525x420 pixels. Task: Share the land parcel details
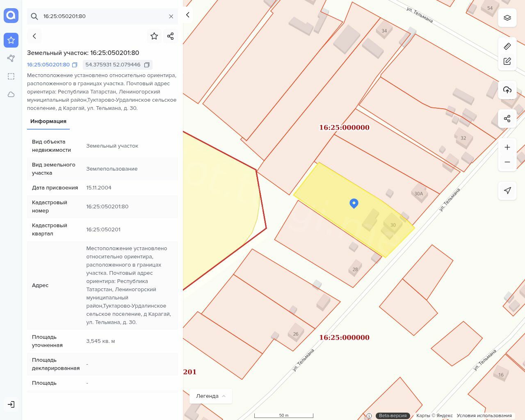[171, 36]
